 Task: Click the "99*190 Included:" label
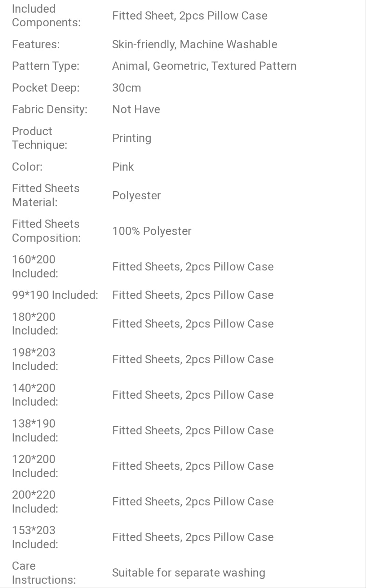tap(55, 295)
